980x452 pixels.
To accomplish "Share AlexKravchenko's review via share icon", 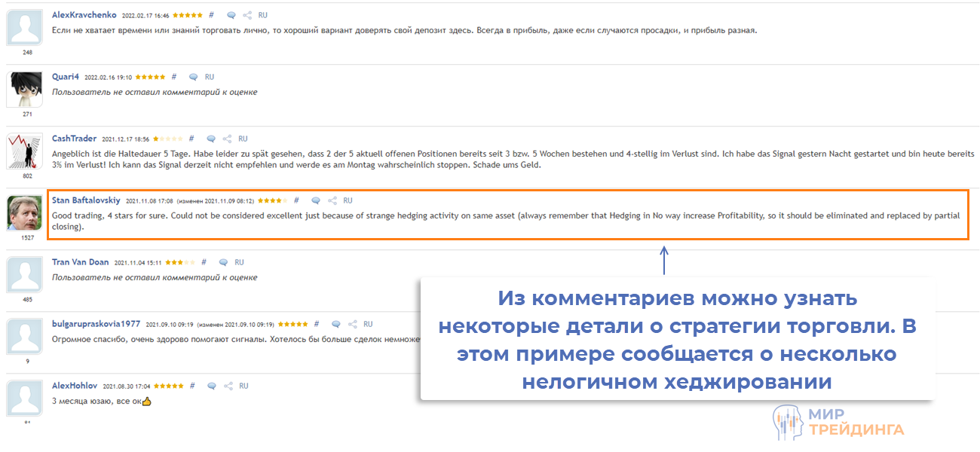I will click(x=247, y=15).
